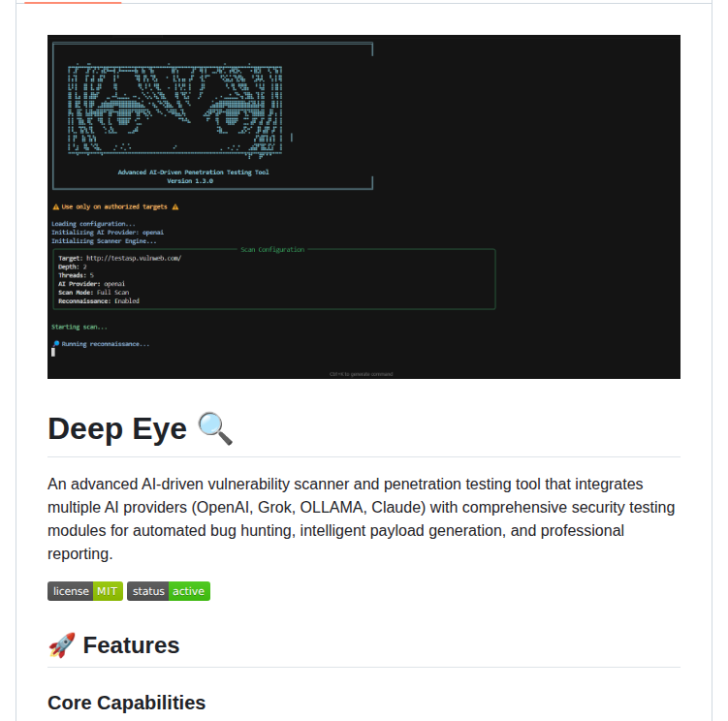Click the rocket emoji next to Features
Screen dimensions: 728x721
pos(62,645)
